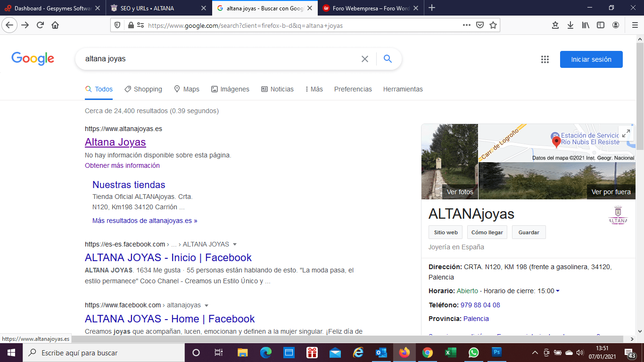Expand Horario closing hours dropdown
Viewport: 644px width, 362px height.
(558, 291)
